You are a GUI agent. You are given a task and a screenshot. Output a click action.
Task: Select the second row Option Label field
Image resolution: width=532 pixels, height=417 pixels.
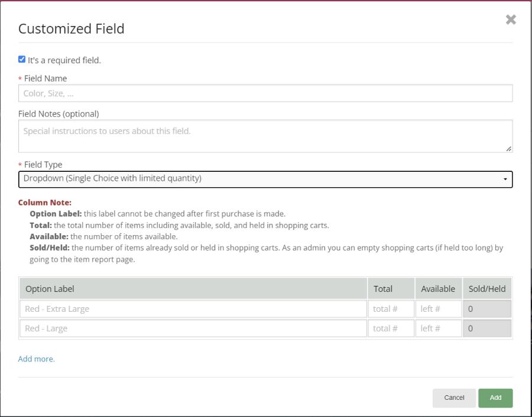click(x=193, y=328)
